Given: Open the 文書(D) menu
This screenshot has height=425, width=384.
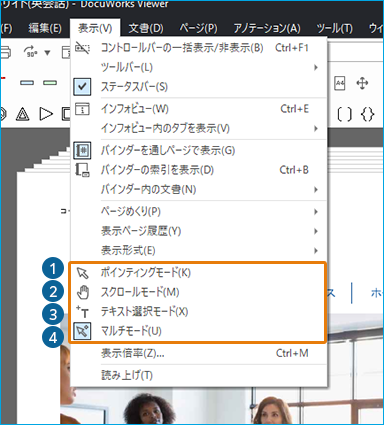Looking at the screenshot, I should tap(146, 28).
